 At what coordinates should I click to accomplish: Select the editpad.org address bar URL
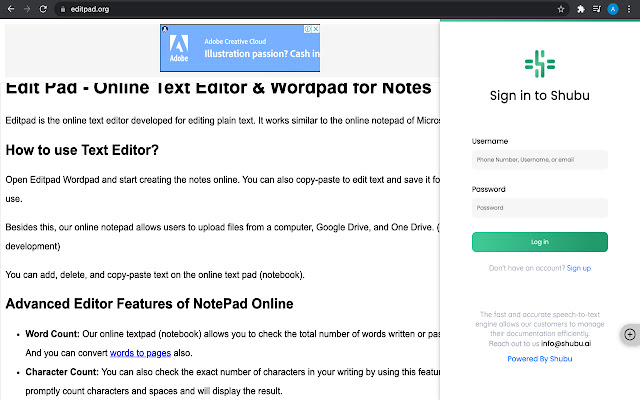[90, 9]
